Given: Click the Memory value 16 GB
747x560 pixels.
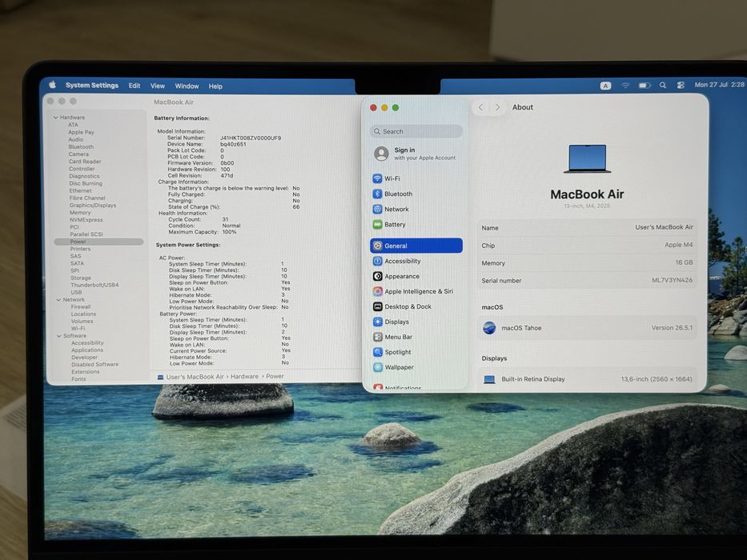Looking at the screenshot, I should pos(684,262).
